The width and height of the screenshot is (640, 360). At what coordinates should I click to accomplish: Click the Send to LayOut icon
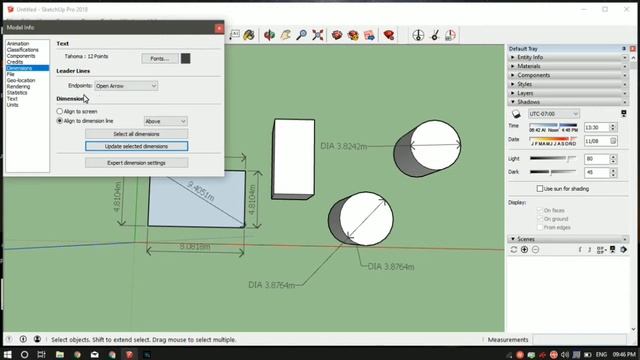point(369,35)
